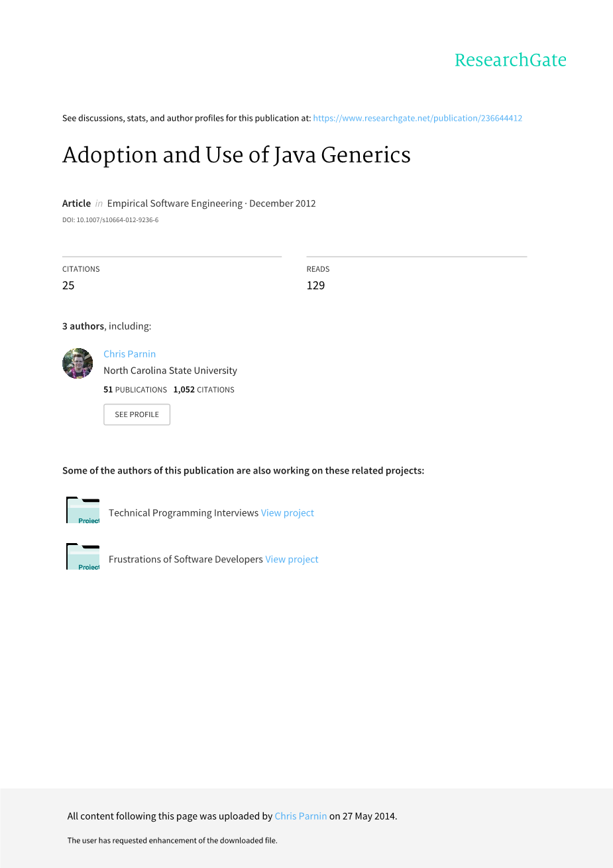Open the Chris Parnin author name link
613x868 pixels.
[x=129, y=354]
